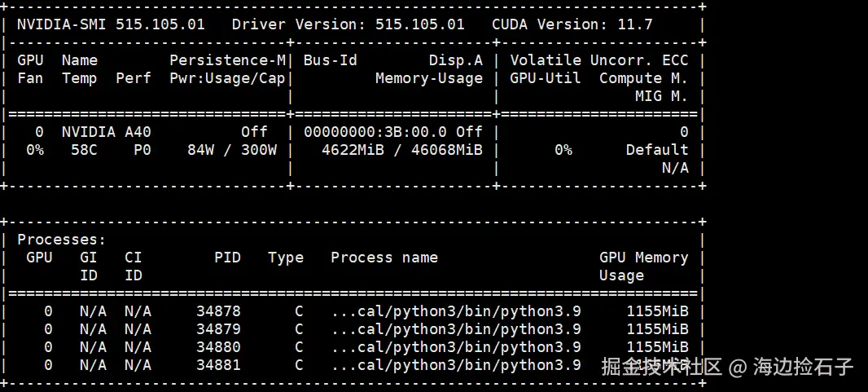The width and height of the screenshot is (868, 392).
Task: Select PID 34879 in the process list
Action: tap(218, 329)
